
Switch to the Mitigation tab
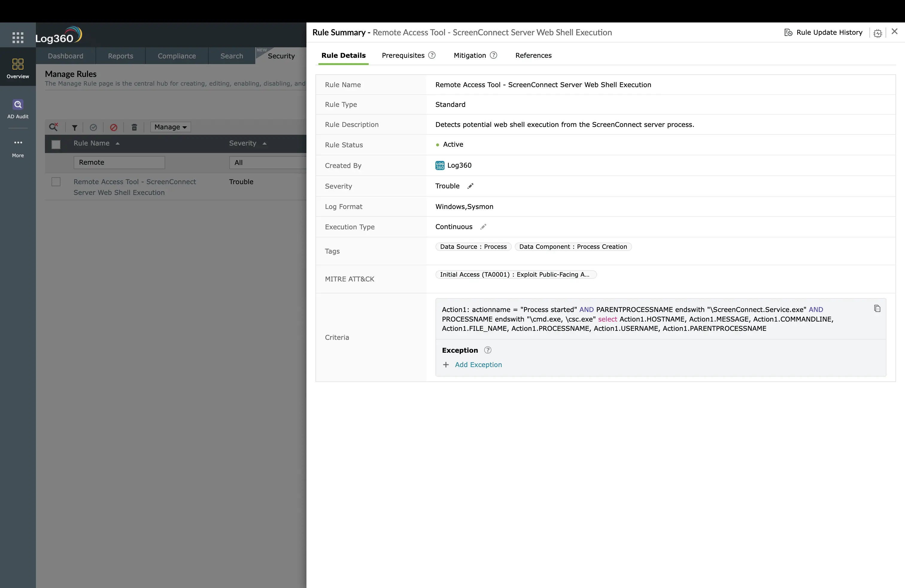[x=470, y=55]
